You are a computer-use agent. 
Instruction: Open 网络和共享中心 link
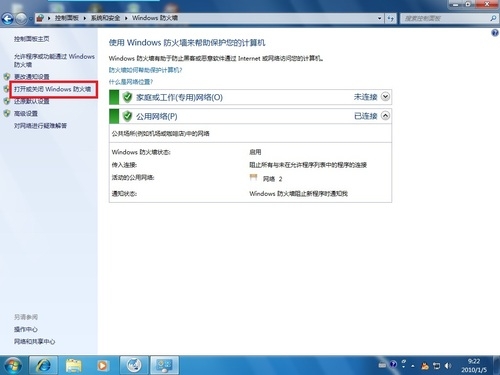[x=34, y=341]
